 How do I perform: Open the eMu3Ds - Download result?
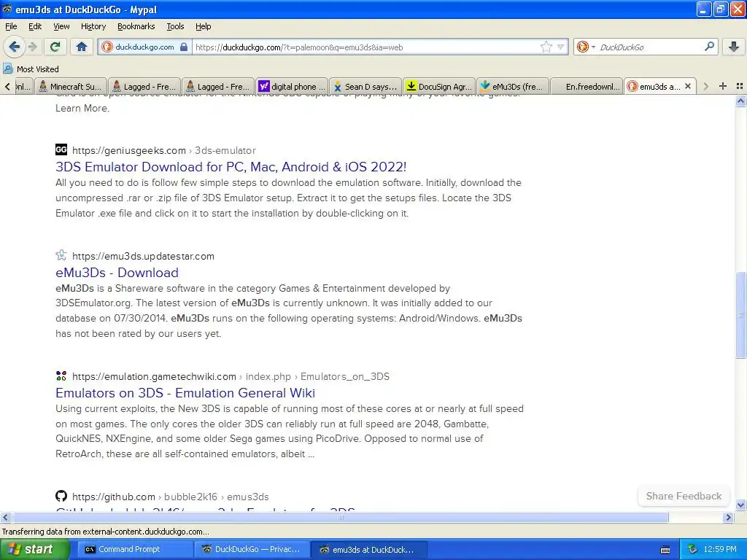tap(117, 273)
